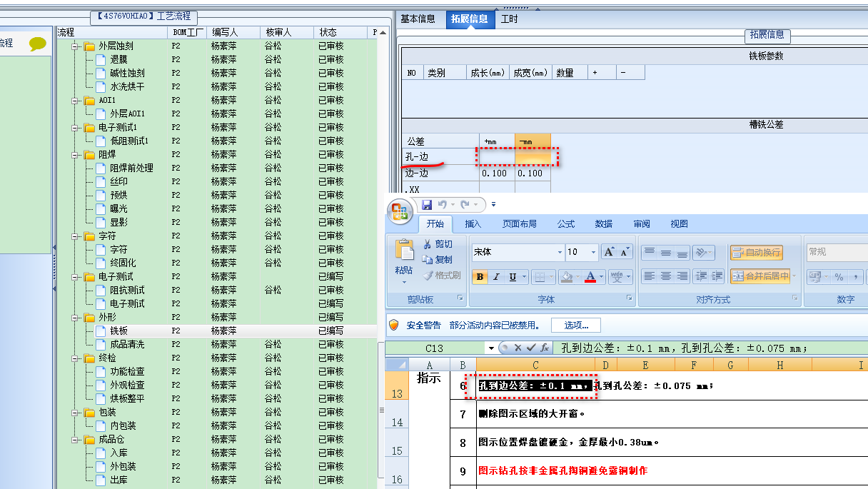Align cell content to bottom
This screenshot has height=489, width=868.
pyautogui.click(x=682, y=253)
